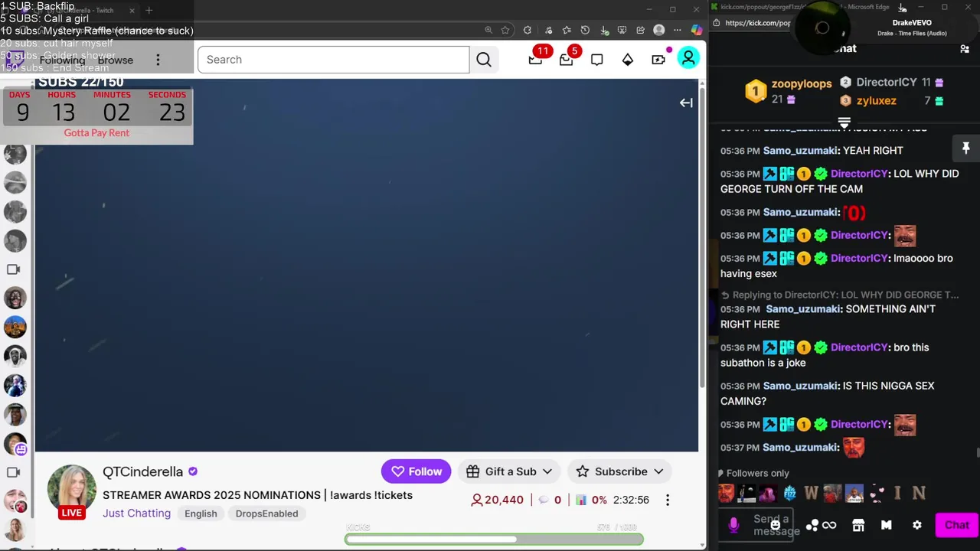Open a new browser tab
The height and width of the screenshot is (551, 980).
[149, 11]
